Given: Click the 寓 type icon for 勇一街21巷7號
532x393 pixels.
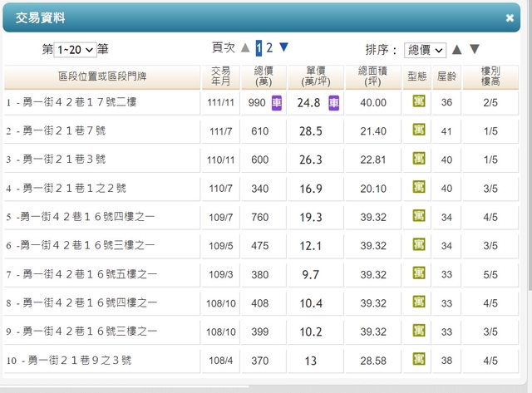Looking at the screenshot, I should [419, 130].
